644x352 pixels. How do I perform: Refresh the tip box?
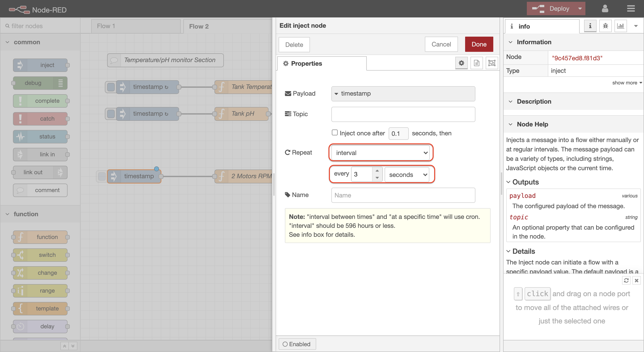click(x=626, y=280)
